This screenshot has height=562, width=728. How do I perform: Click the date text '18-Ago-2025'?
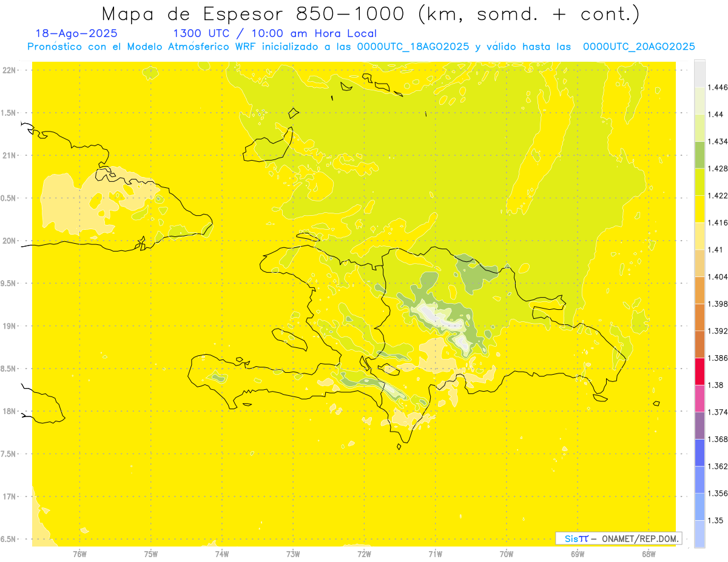pos(76,33)
